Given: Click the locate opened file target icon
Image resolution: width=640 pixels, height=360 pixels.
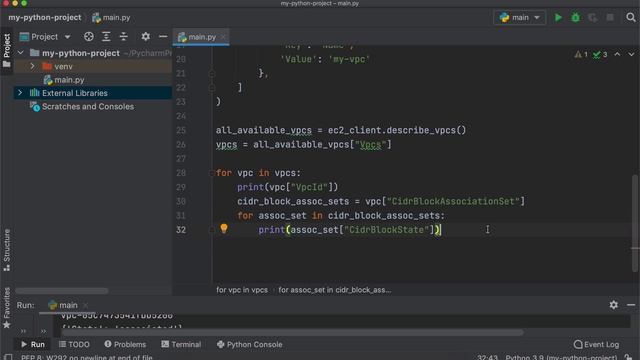Looking at the screenshot, I should coord(89,37).
